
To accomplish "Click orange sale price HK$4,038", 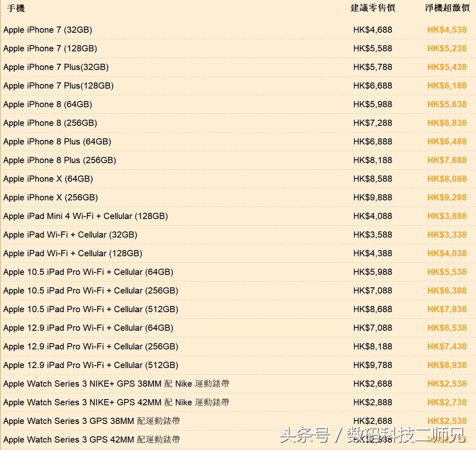I will pyautogui.click(x=447, y=253).
